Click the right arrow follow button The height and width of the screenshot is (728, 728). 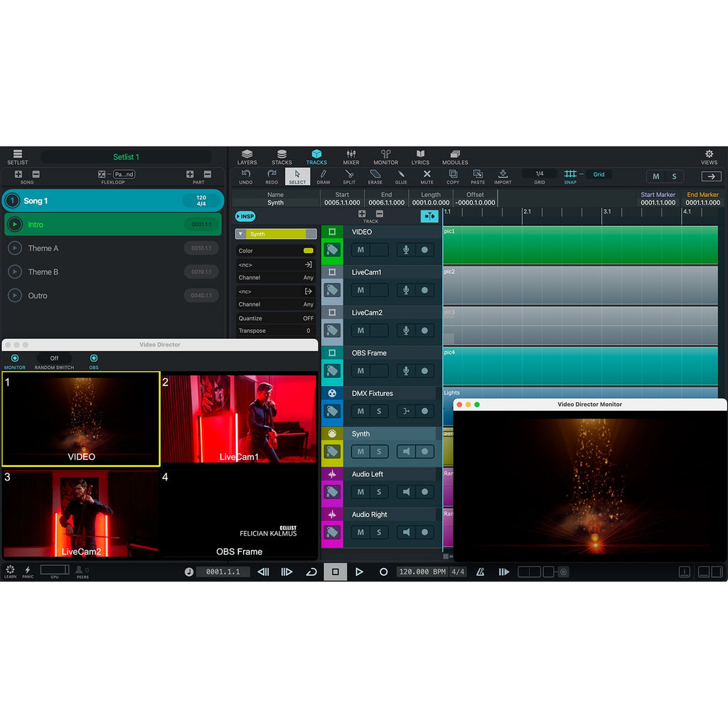pos(711,176)
